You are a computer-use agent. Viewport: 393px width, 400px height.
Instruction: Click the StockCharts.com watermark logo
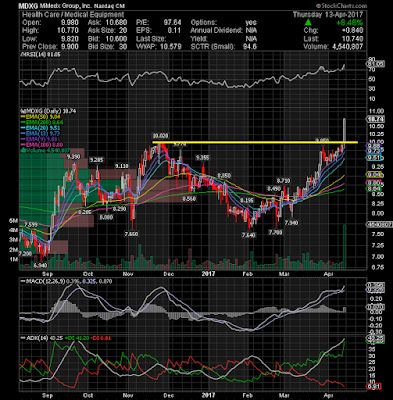click(x=342, y=6)
